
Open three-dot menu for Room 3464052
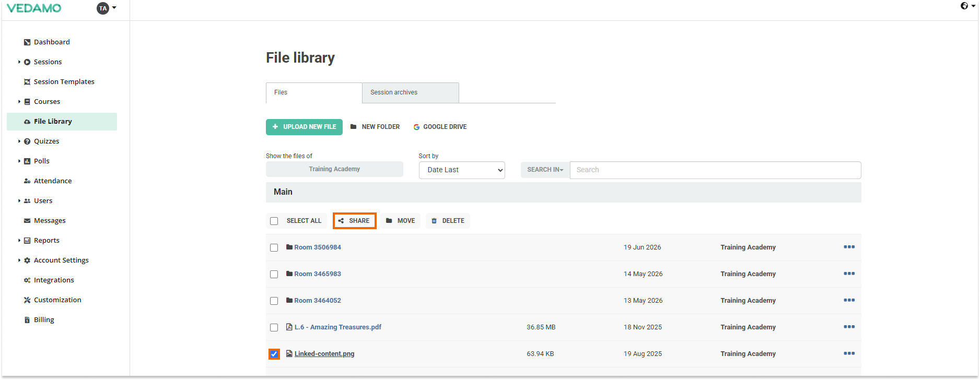[849, 300]
